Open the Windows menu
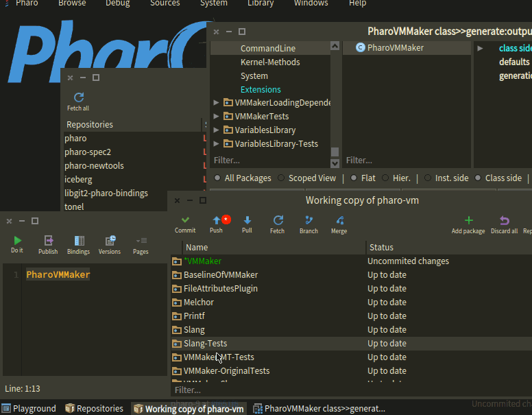This screenshot has height=415, width=532. tap(311, 3)
